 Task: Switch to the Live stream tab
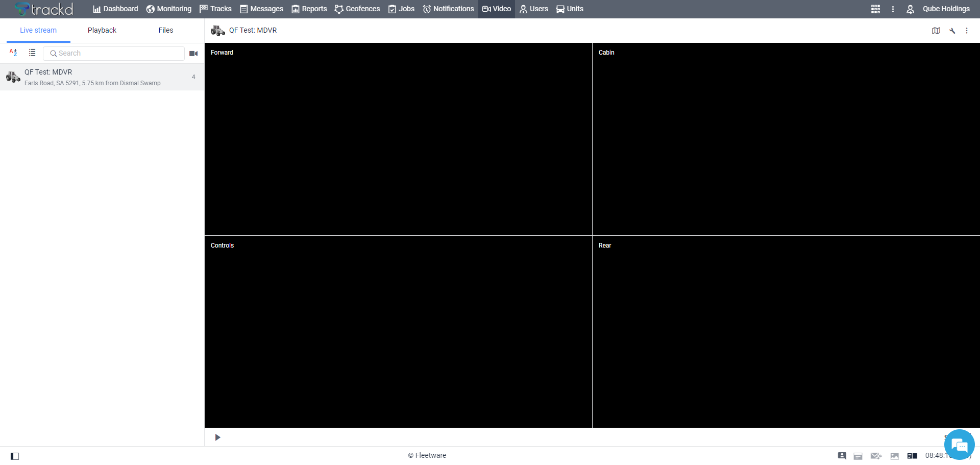pyautogui.click(x=38, y=30)
